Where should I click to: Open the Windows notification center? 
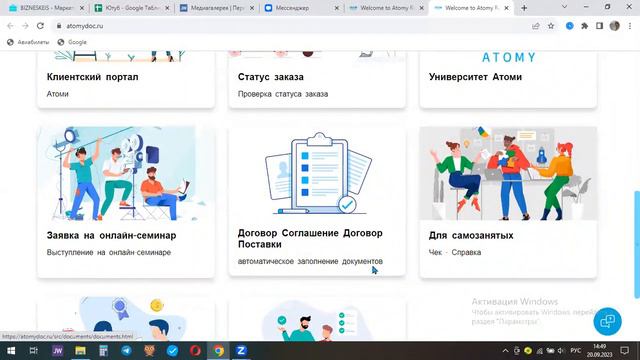pyautogui.click(x=624, y=351)
